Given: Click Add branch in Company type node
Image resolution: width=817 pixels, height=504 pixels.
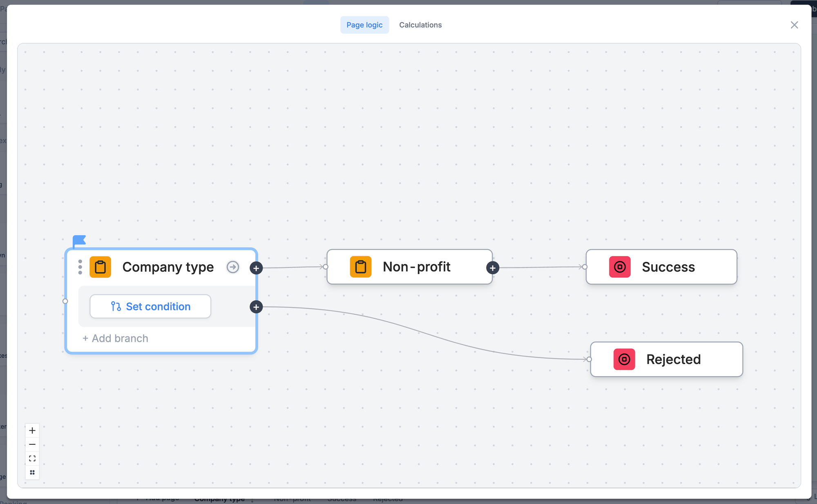Looking at the screenshot, I should [x=116, y=338].
